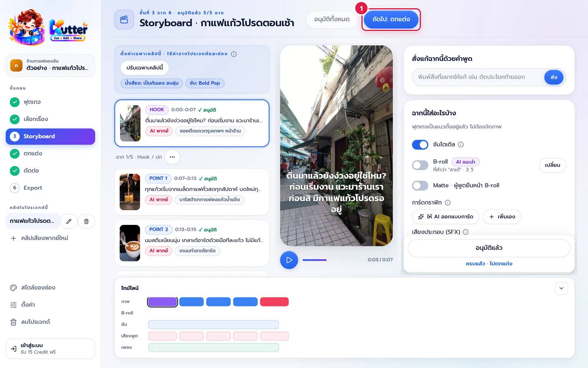Viewport: 588px width, 368px height.
Task: Click the voice edit text input field
Action: (479, 77)
